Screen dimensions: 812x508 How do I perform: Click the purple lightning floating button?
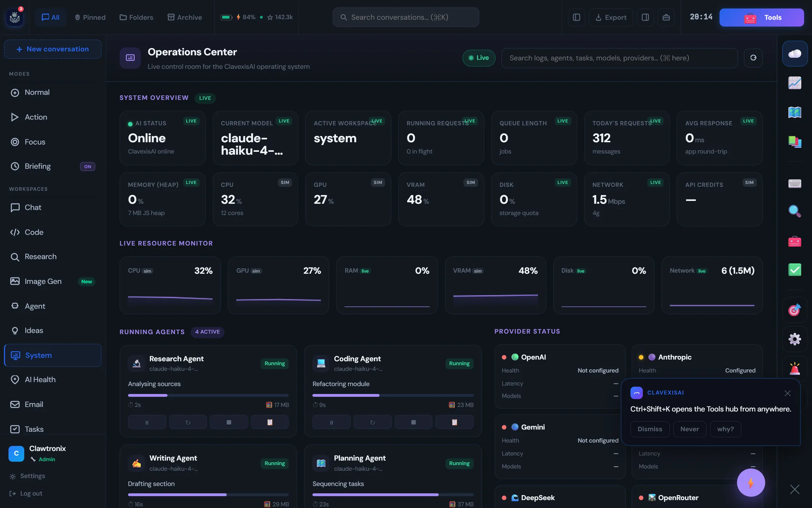(751, 483)
